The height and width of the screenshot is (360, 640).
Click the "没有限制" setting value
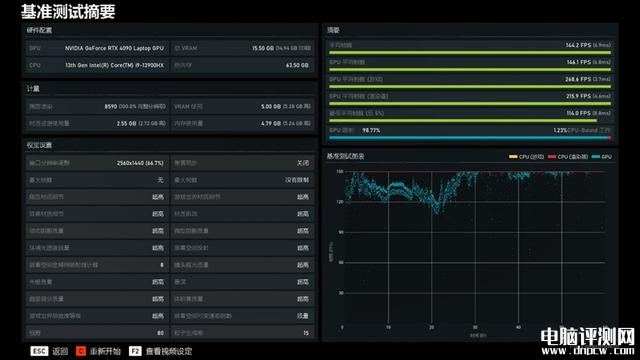click(x=297, y=180)
